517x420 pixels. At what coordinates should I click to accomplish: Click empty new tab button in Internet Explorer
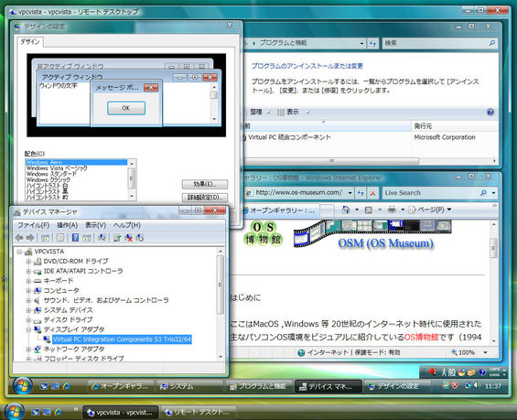pyautogui.click(x=327, y=210)
